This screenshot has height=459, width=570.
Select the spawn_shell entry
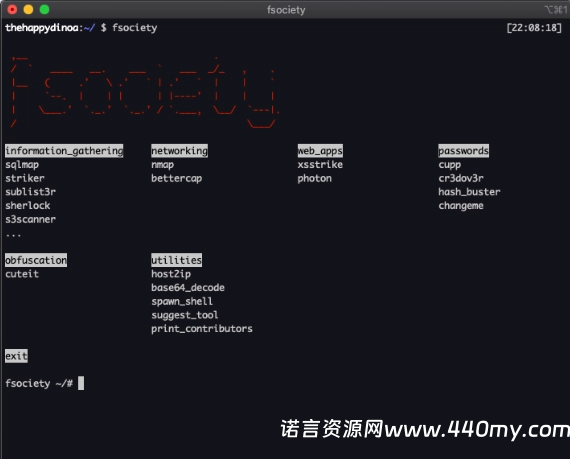(182, 302)
